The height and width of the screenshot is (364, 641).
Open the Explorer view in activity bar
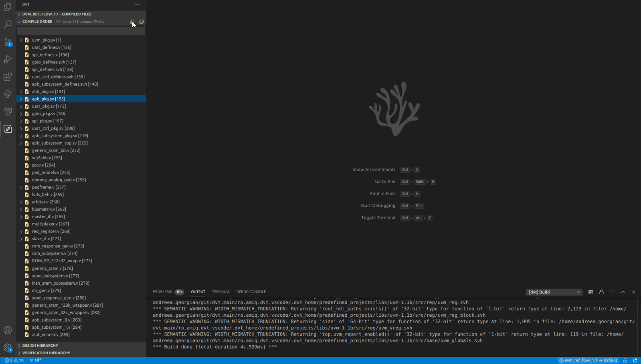8,7
